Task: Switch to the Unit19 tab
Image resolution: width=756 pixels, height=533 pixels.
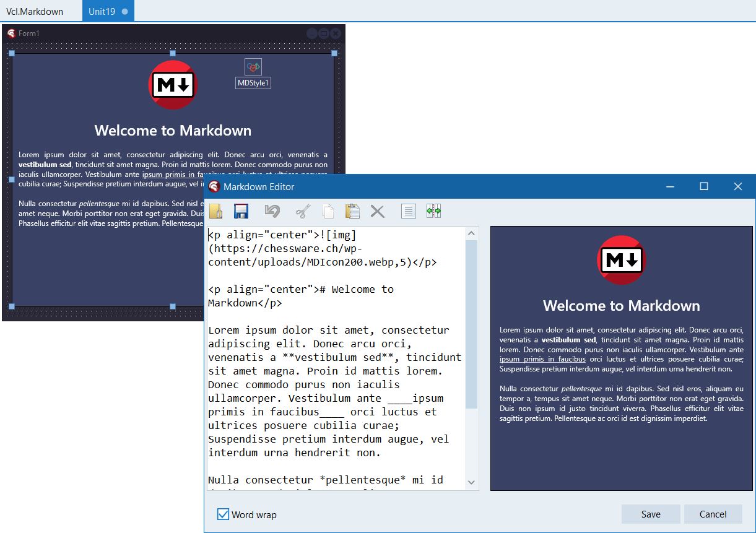Action: pos(108,11)
